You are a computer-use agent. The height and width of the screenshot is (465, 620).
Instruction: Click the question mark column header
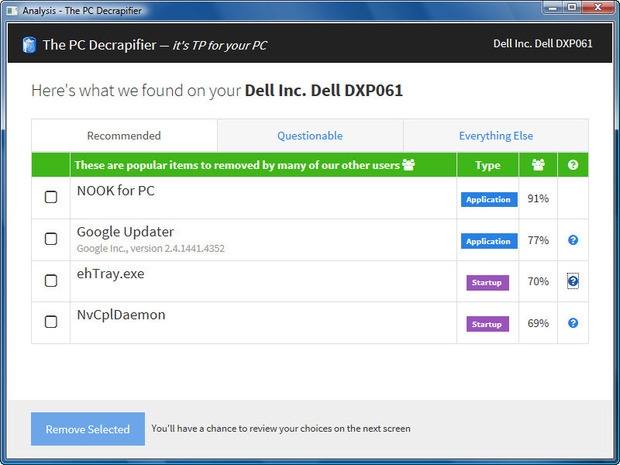[x=573, y=164]
